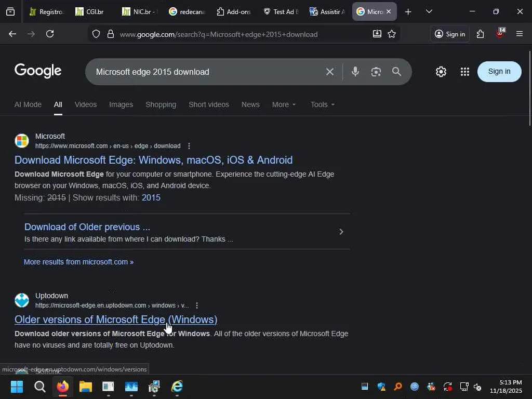532x399 pixels.
Task: View site security padlock info
Action: [x=111, y=34]
